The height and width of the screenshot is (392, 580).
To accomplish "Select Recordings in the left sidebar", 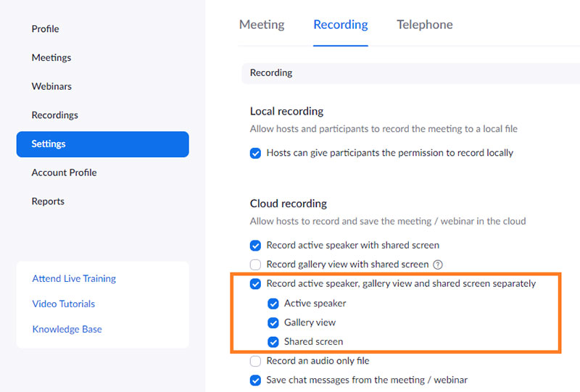I will [x=55, y=115].
